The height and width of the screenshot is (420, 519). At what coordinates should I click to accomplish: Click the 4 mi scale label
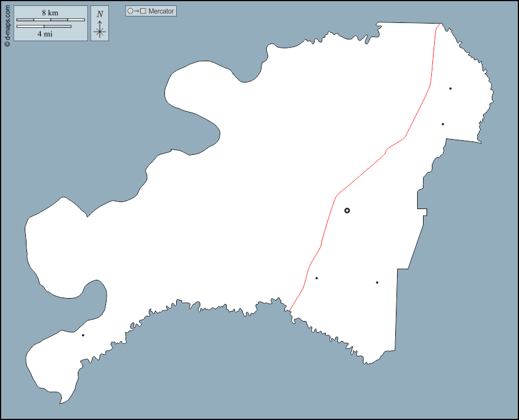[44, 34]
